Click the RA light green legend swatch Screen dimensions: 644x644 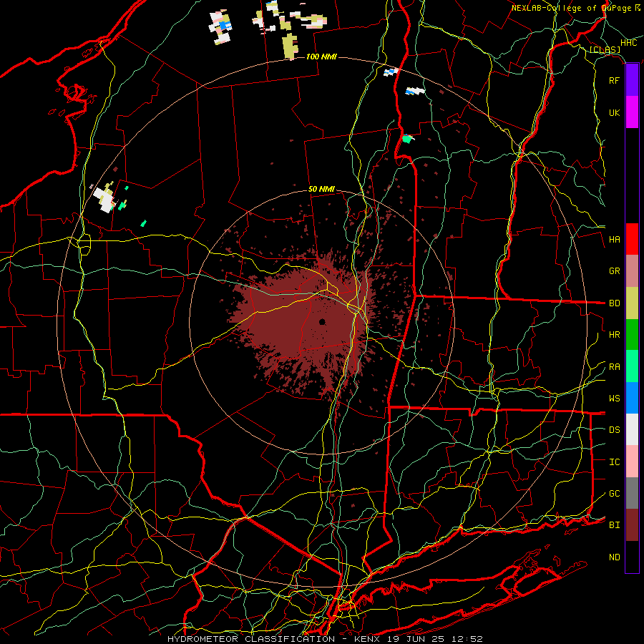point(632,366)
